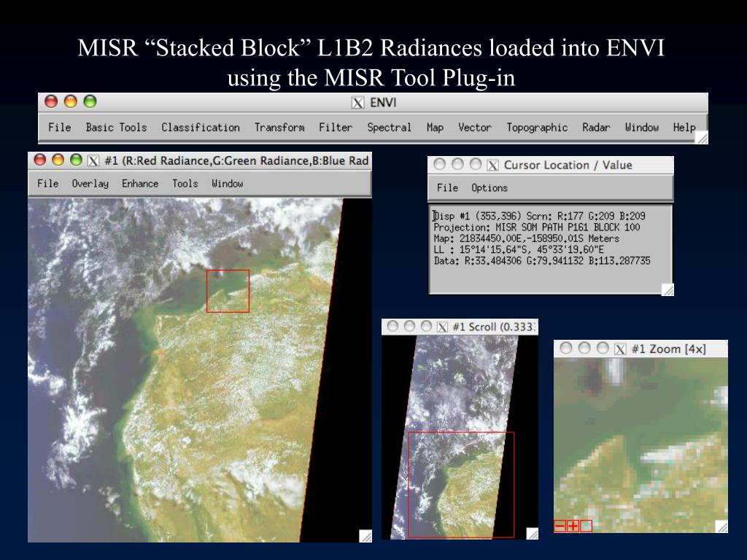The image size is (747, 560).
Task: Close the #1 display window with red button
Action: [x=40, y=160]
